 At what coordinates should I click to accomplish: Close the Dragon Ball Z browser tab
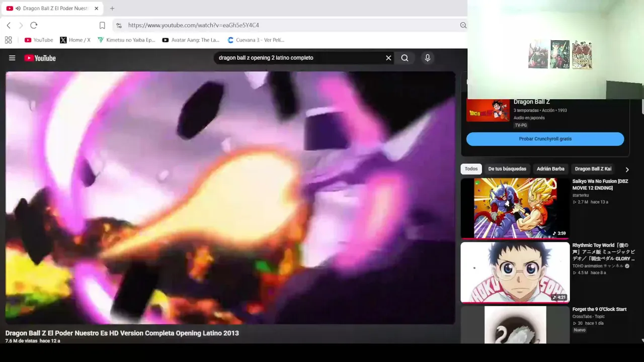97,9
